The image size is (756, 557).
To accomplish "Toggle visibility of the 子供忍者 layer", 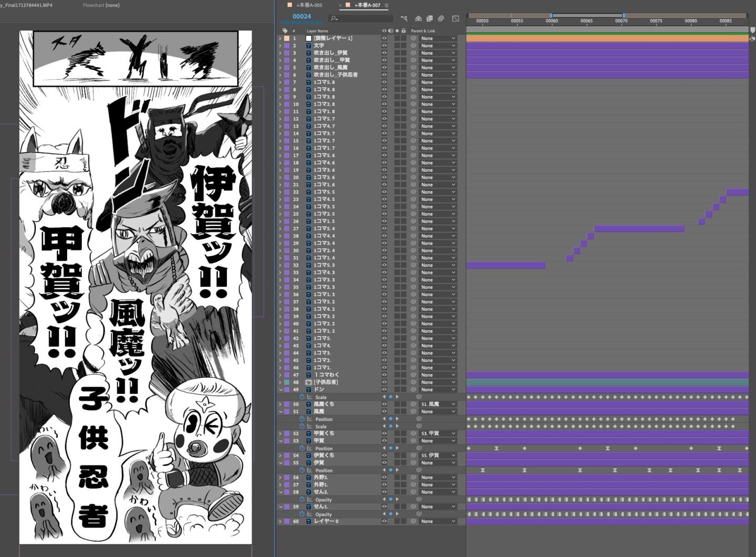I will [x=384, y=382].
